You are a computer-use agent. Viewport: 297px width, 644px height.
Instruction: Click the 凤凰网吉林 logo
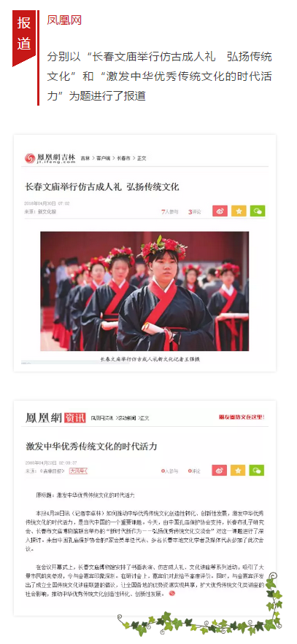click(x=50, y=158)
